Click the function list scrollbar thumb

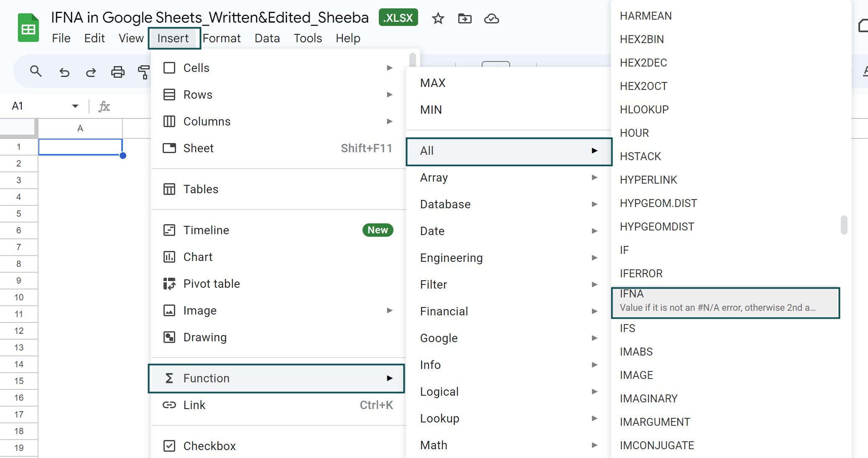point(844,225)
